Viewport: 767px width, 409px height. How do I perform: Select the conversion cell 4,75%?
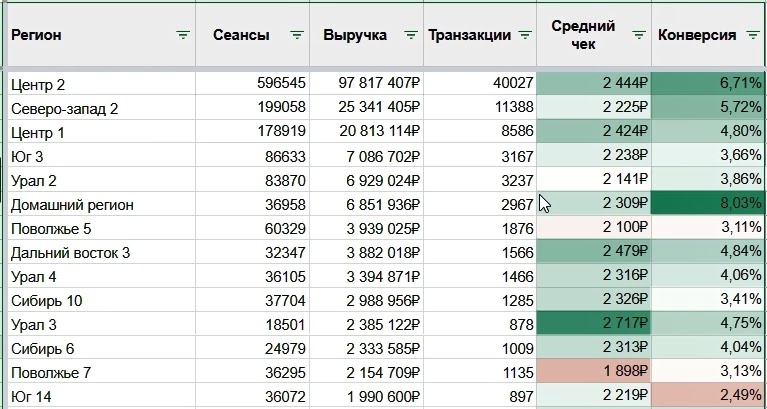click(x=708, y=324)
